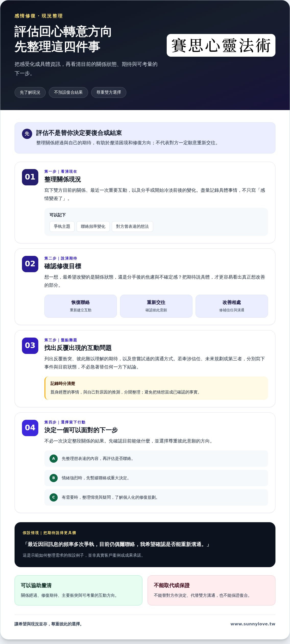Click the 04 step number badge
Screen dimensions: 290x644
[30, 428]
